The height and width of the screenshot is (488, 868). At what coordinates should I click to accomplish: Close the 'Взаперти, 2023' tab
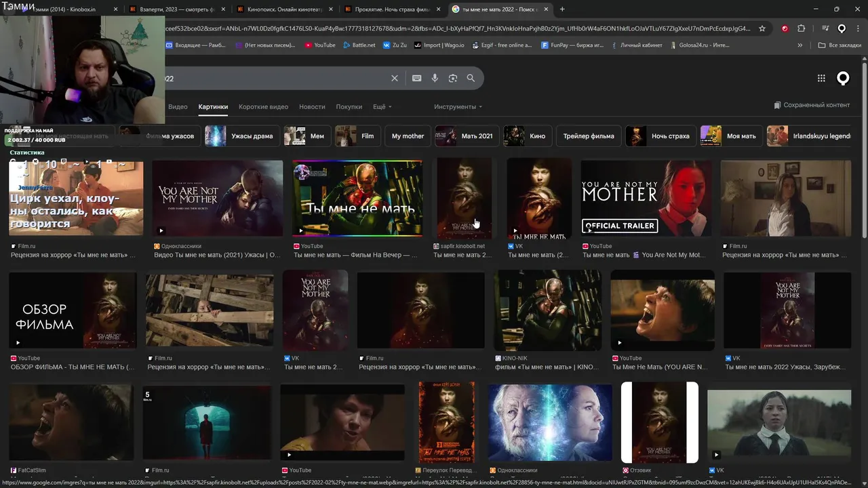point(222,9)
